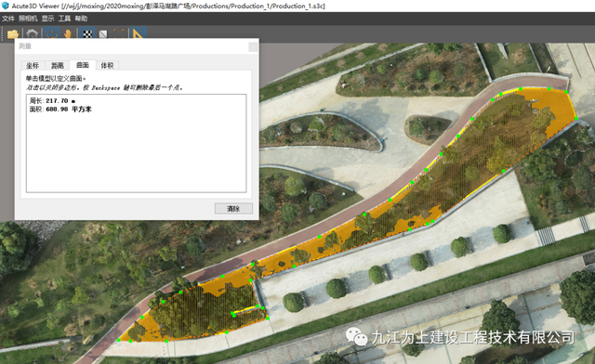
Task: Open the file folder toolbar icon
Action: pos(12,33)
